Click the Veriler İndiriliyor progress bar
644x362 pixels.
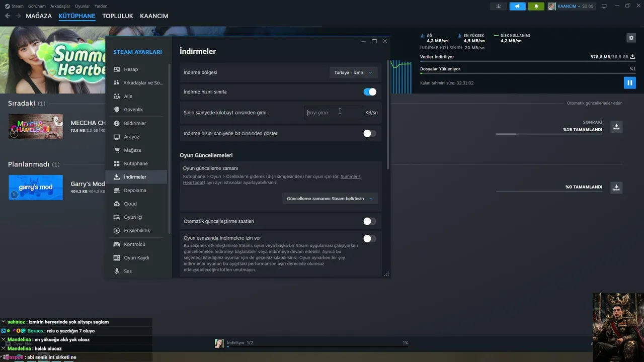[528, 61]
